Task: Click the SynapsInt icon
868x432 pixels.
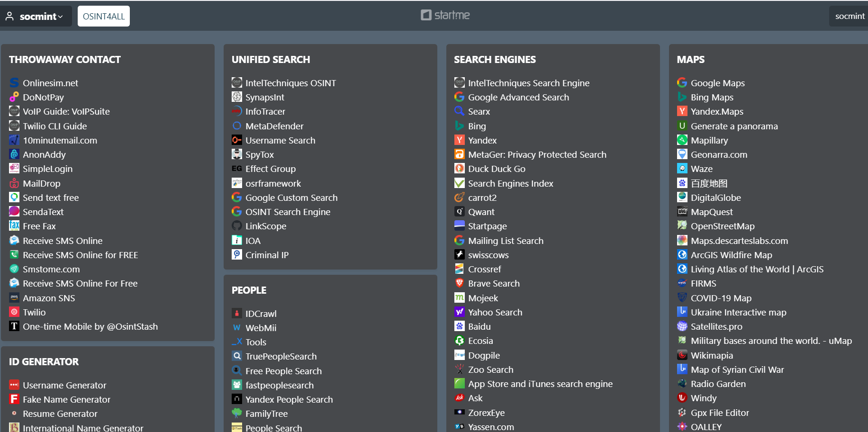Action: tap(237, 97)
